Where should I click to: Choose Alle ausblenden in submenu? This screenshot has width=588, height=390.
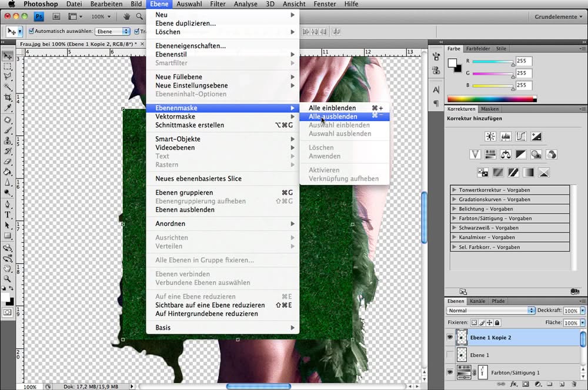click(344, 116)
